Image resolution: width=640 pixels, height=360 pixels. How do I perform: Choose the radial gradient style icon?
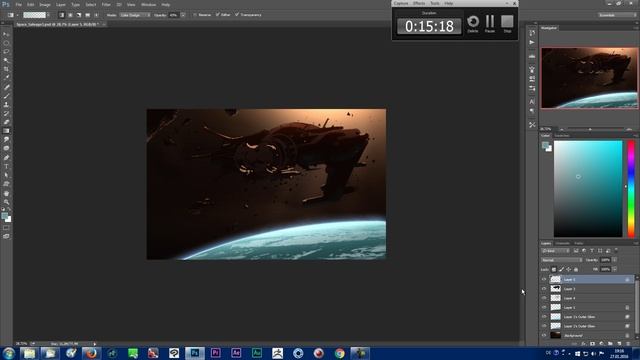click(70, 15)
